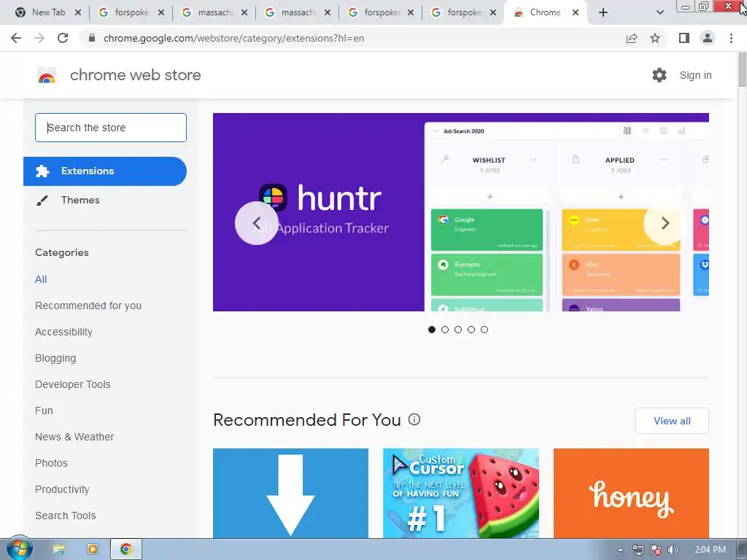Open the huntr Job Application Tracker banner

[461, 212]
